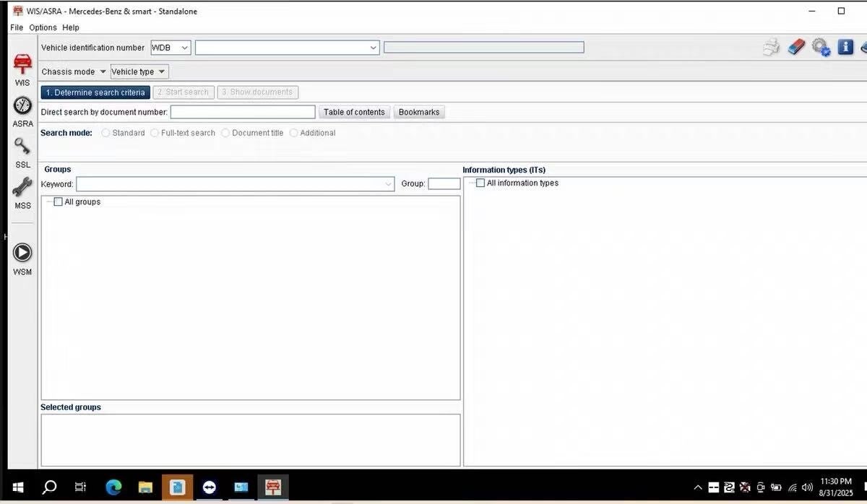The height and width of the screenshot is (504, 867).
Task: Open the Options menu
Action: [43, 27]
